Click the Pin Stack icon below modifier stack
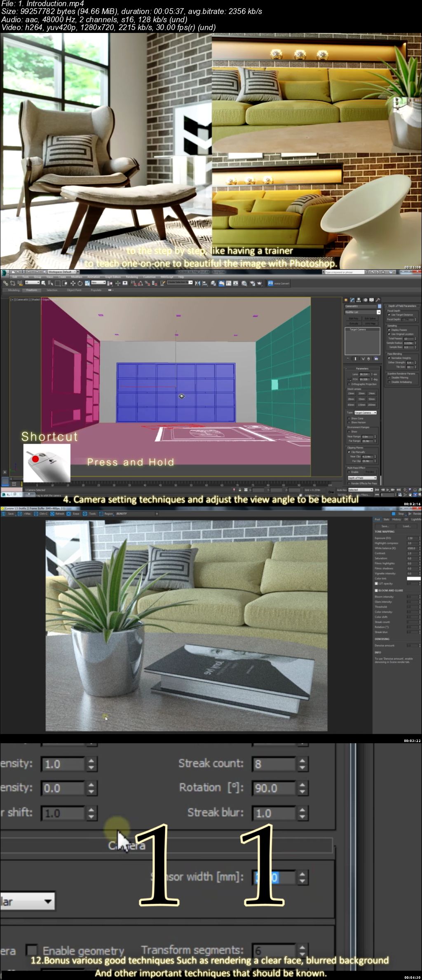 [x=348, y=359]
